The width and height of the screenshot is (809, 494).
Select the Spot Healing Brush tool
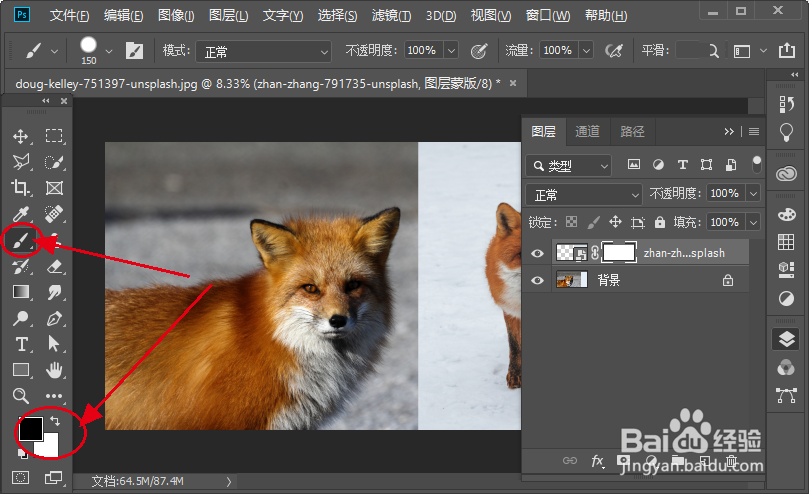tap(54, 214)
